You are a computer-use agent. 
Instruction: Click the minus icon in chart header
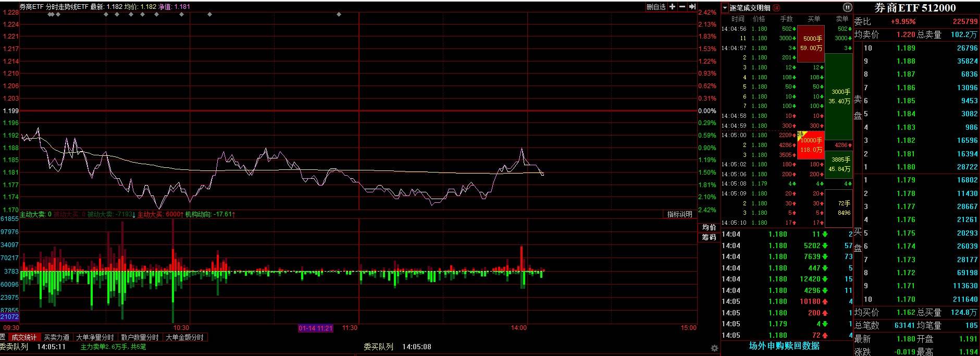(683, 7)
